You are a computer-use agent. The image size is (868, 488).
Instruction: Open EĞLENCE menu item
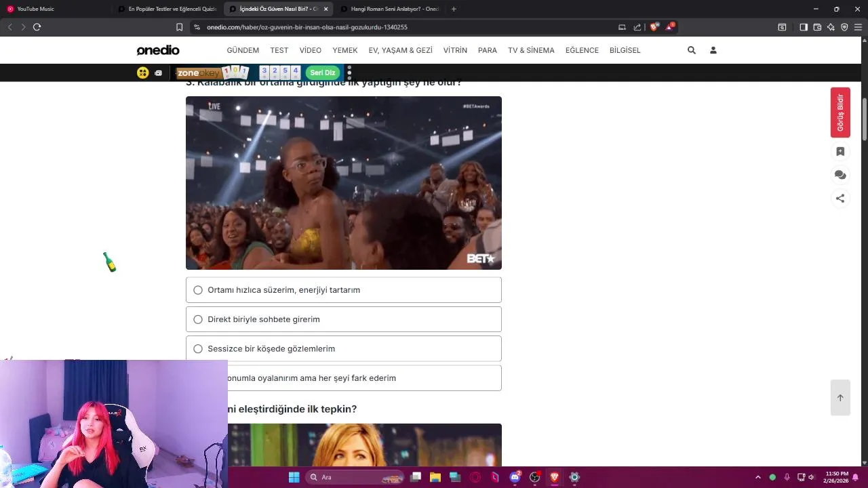pos(582,50)
